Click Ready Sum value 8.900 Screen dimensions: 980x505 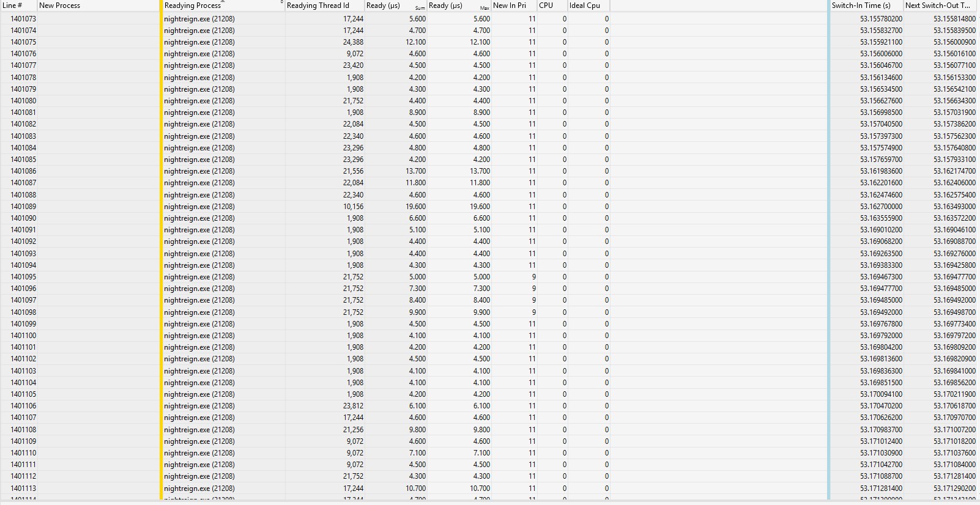coord(418,112)
